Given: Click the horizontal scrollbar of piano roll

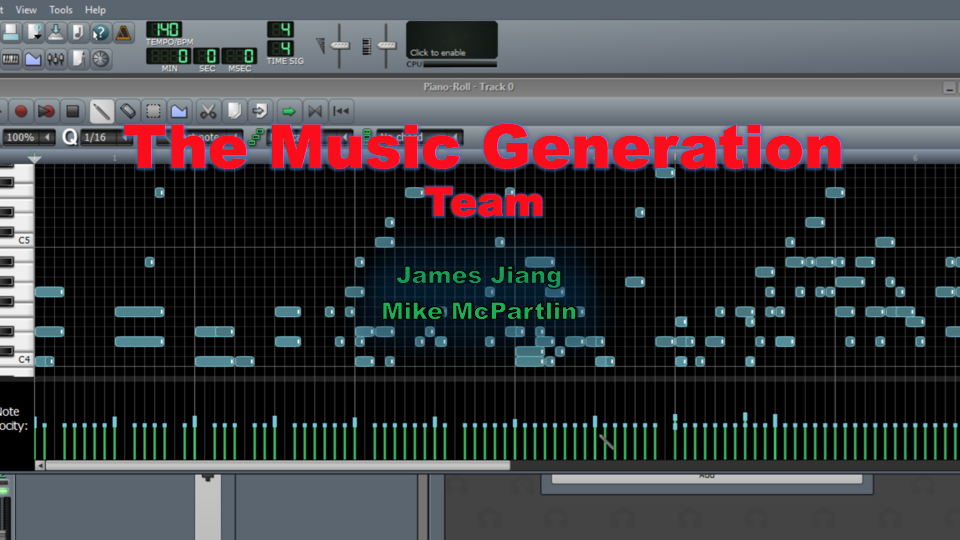Looking at the screenshot, I should click(x=277, y=466).
